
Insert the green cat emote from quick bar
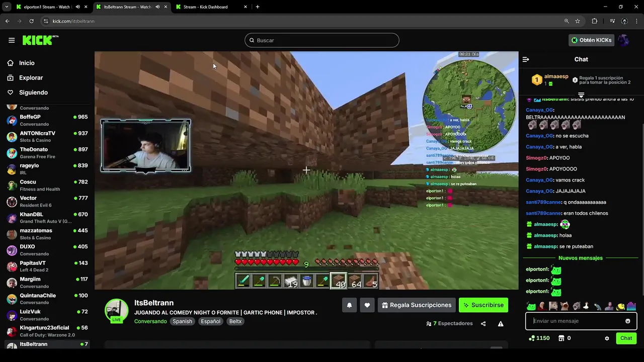(531, 306)
